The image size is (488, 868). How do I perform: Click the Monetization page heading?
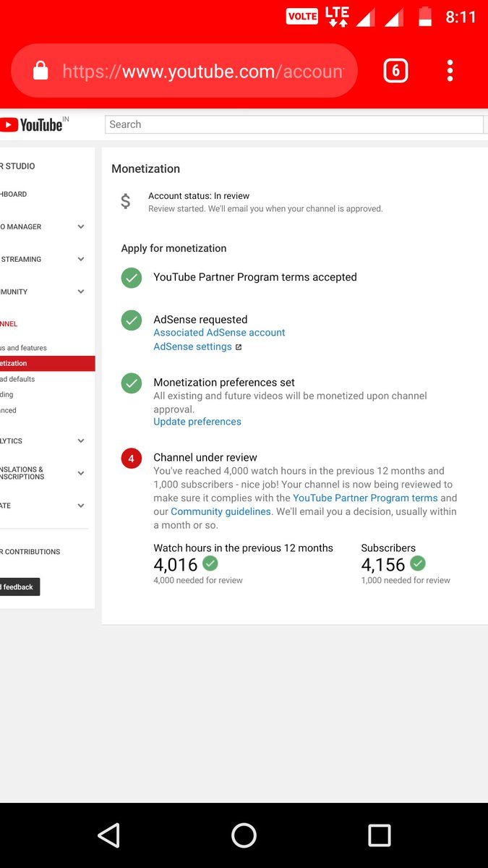(x=145, y=169)
